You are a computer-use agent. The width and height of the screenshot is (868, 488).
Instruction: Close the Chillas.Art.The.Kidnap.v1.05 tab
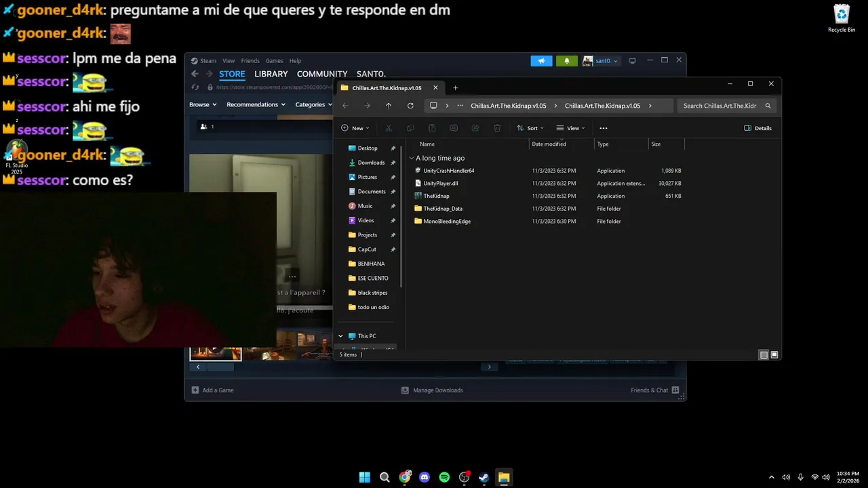coord(435,87)
